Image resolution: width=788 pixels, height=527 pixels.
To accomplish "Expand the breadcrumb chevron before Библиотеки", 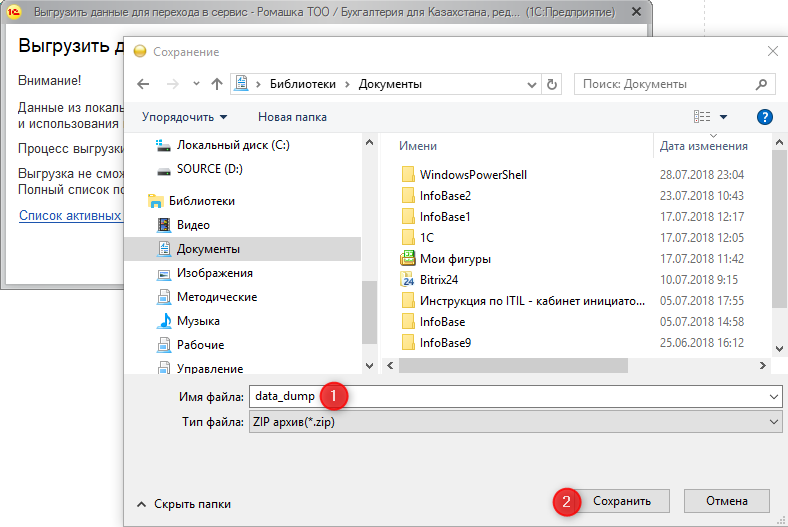I will pyautogui.click(x=258, y=84).
